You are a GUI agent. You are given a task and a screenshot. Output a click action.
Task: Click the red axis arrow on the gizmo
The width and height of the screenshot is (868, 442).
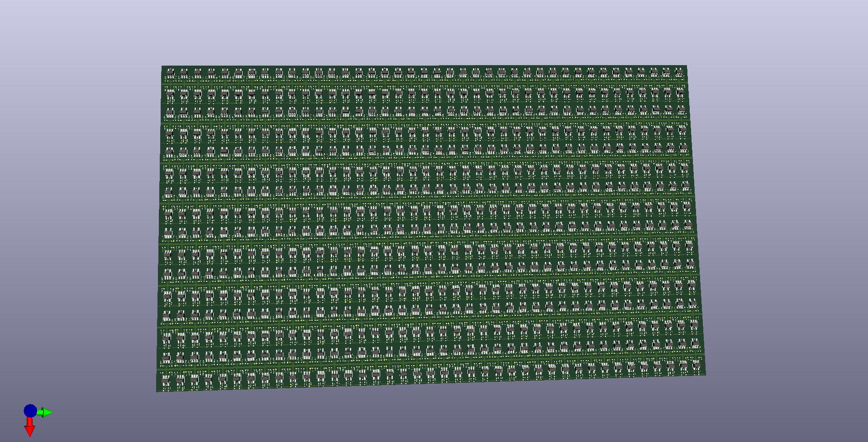[x=30, y=427]
